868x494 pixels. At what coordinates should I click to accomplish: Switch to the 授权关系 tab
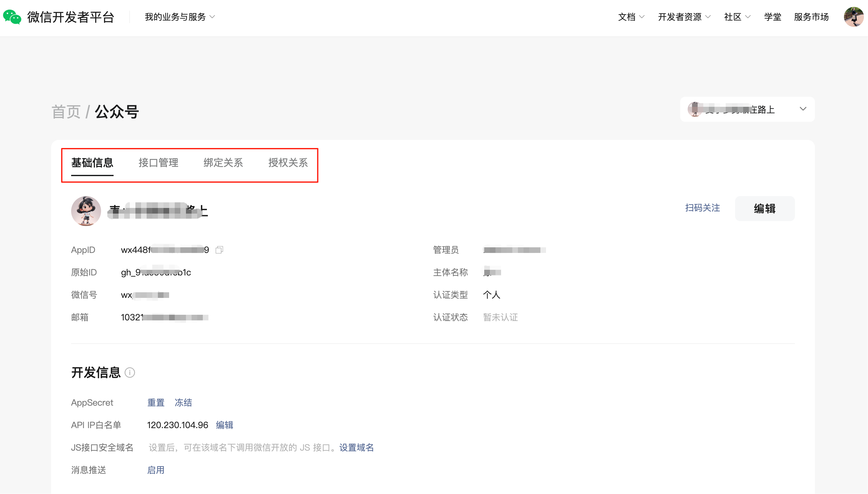(x=288, y=163)
